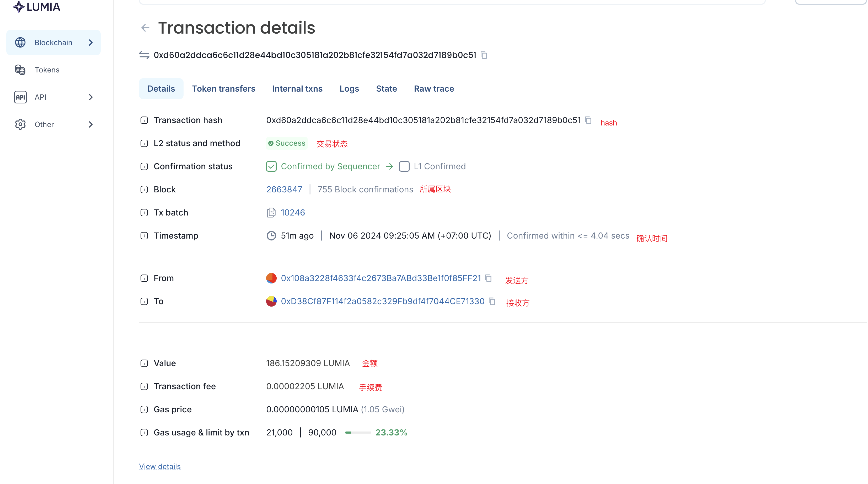
Task: Expand the Other menu chevron
Action: coord(91,124)
